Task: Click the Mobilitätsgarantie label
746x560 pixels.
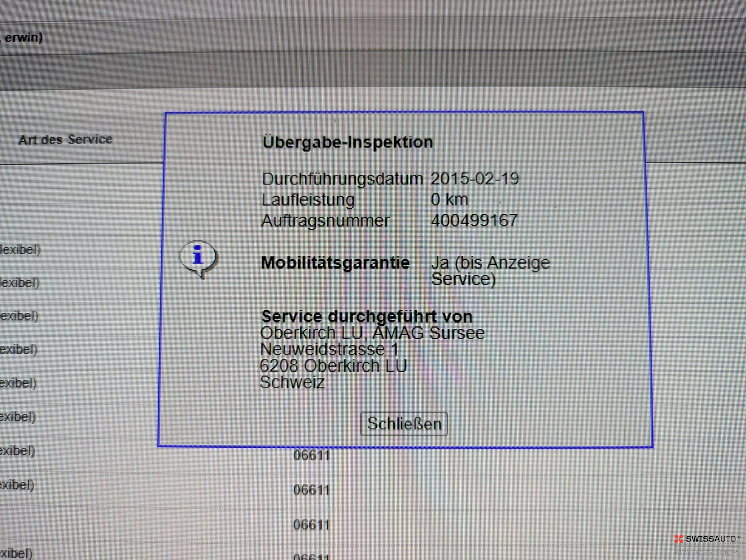Action: tap(335, 263)
